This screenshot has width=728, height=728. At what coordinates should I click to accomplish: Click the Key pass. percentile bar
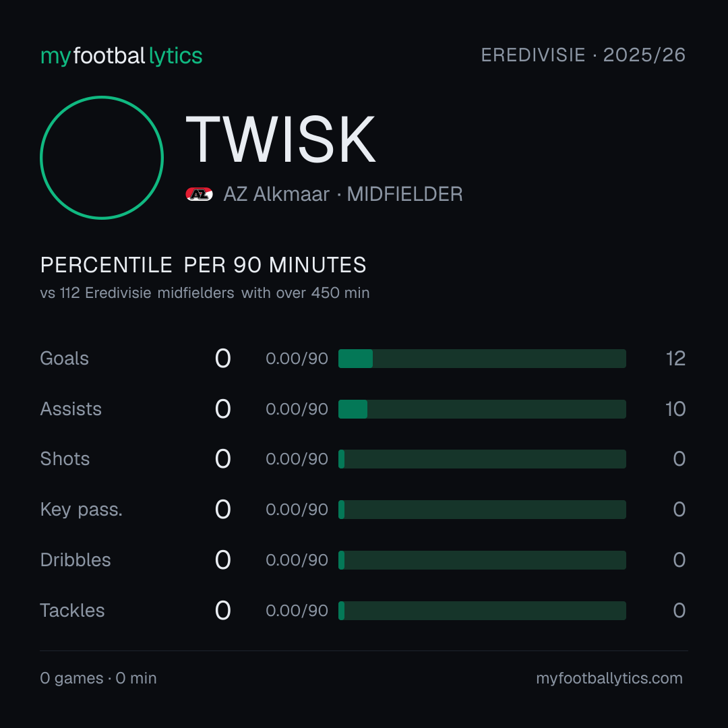coord(482,510)
